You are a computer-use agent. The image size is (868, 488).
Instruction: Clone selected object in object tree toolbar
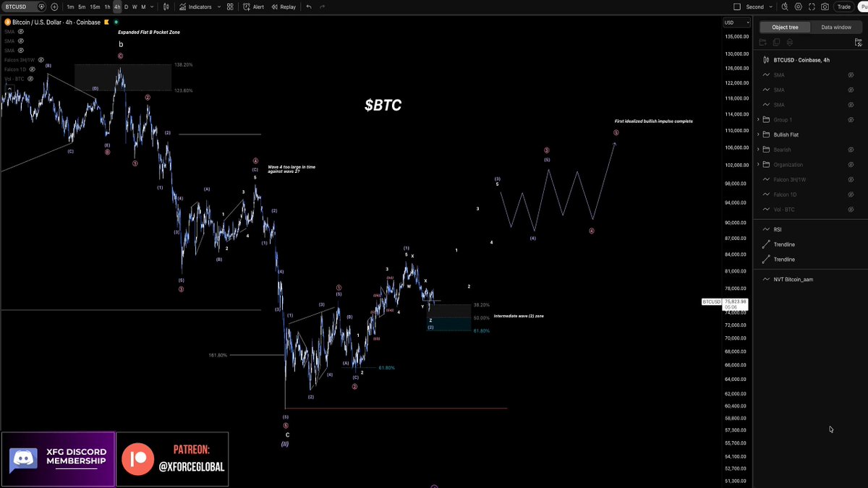click(x=776, y=43)
